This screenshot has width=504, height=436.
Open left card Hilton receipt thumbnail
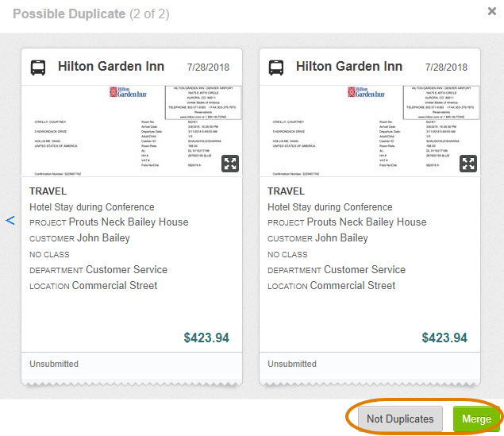click(x=132, y=131)
